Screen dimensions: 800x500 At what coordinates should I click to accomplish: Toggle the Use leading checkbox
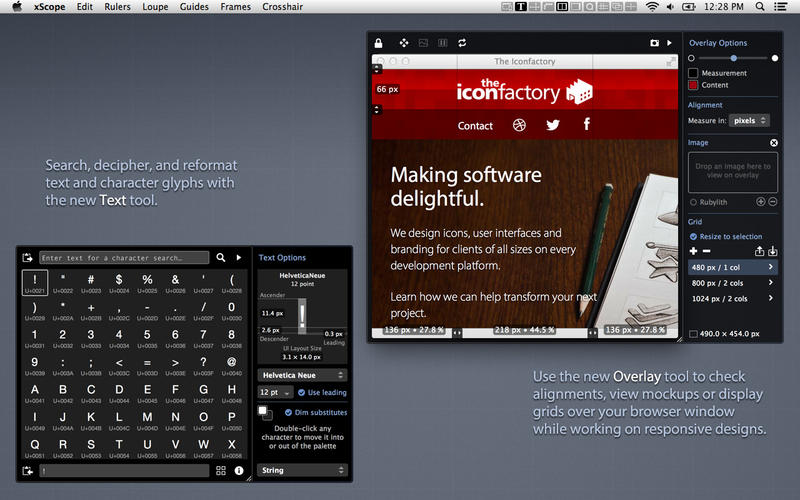[300, 393]
